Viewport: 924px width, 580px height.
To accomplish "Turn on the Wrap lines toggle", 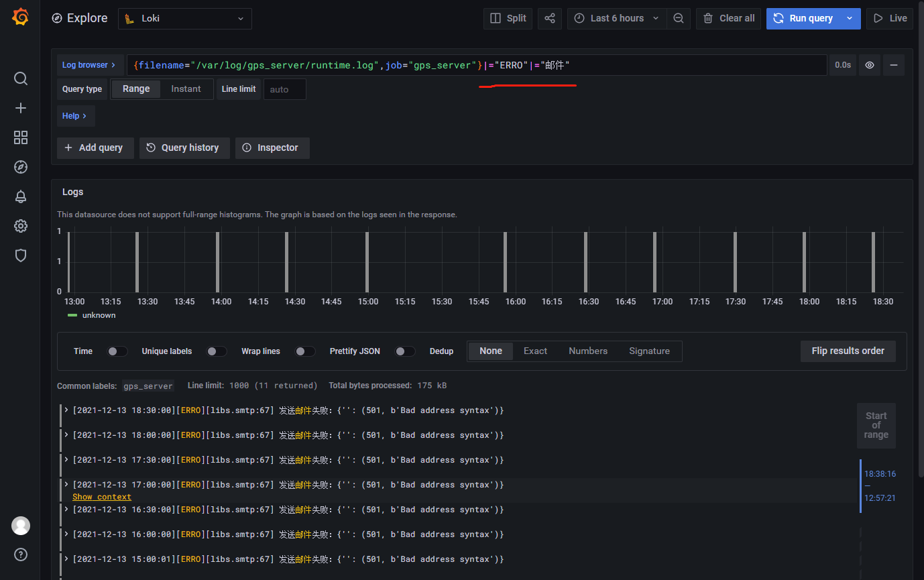I will click(305, 351).
